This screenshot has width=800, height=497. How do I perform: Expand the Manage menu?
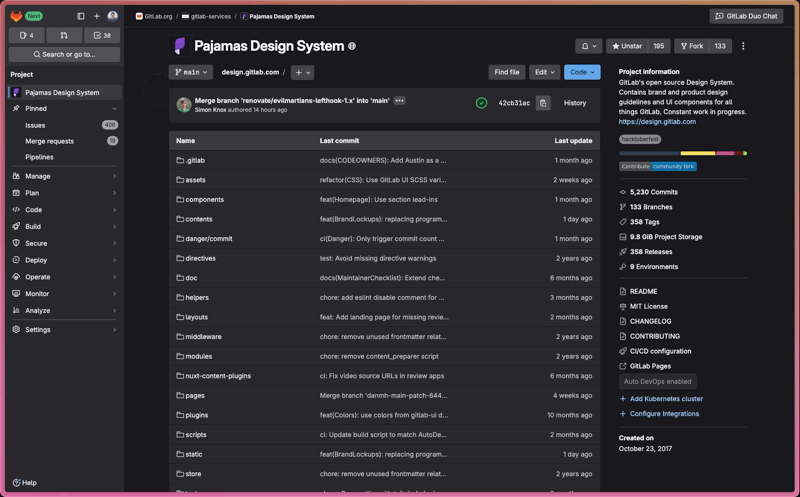pos(65,176)
